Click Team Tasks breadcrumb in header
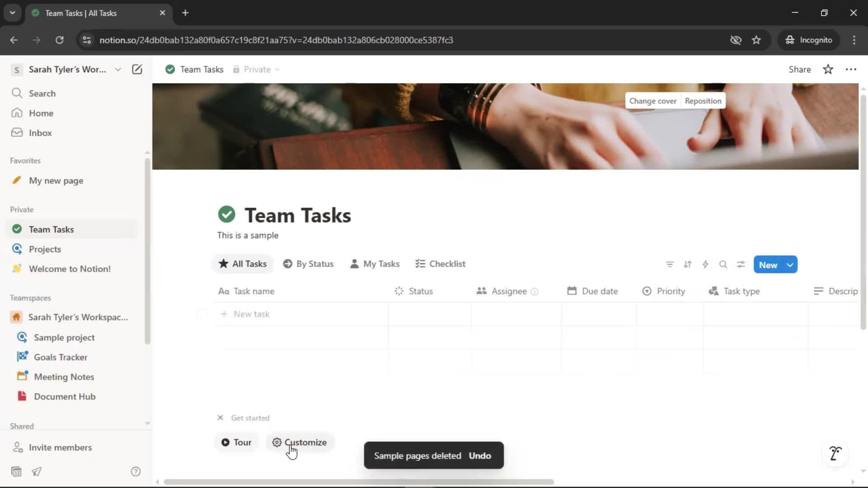The image size is (868, 488). 195,69
